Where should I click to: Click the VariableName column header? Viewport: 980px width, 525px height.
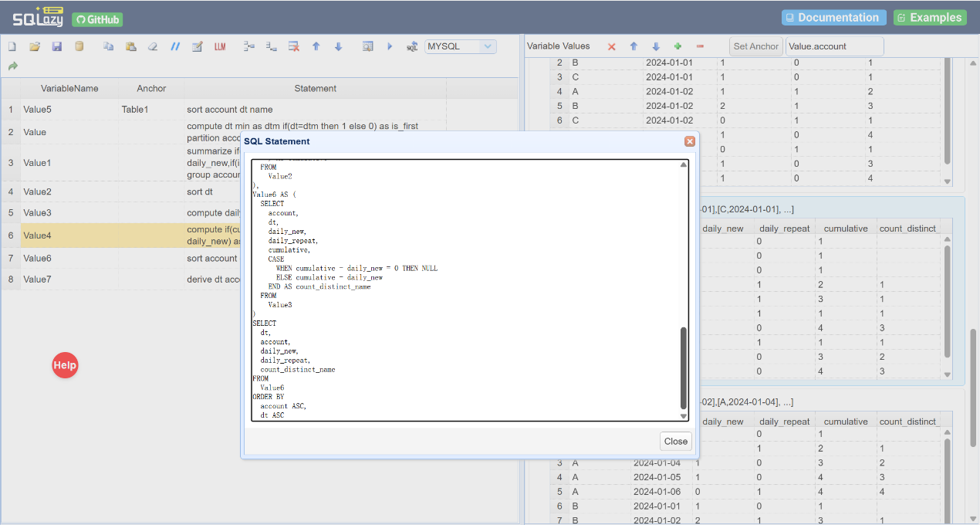click(69, 89)
